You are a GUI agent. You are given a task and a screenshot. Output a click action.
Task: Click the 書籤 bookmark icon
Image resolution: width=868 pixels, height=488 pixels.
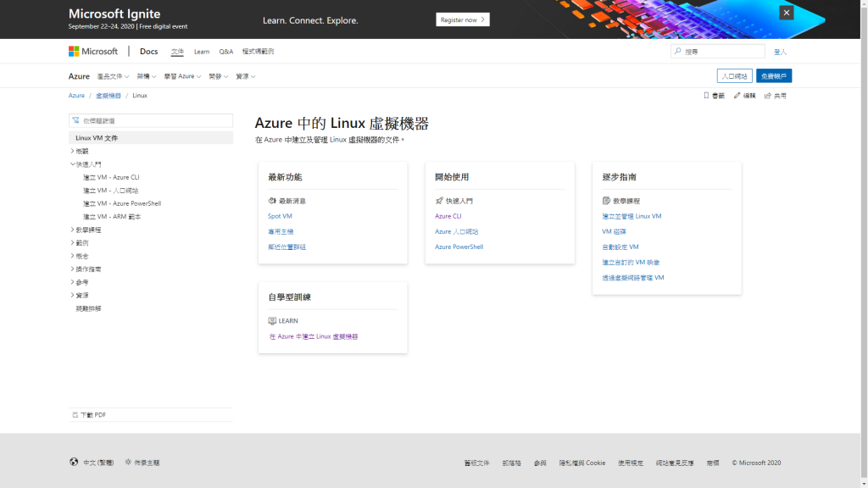[706, 96]
